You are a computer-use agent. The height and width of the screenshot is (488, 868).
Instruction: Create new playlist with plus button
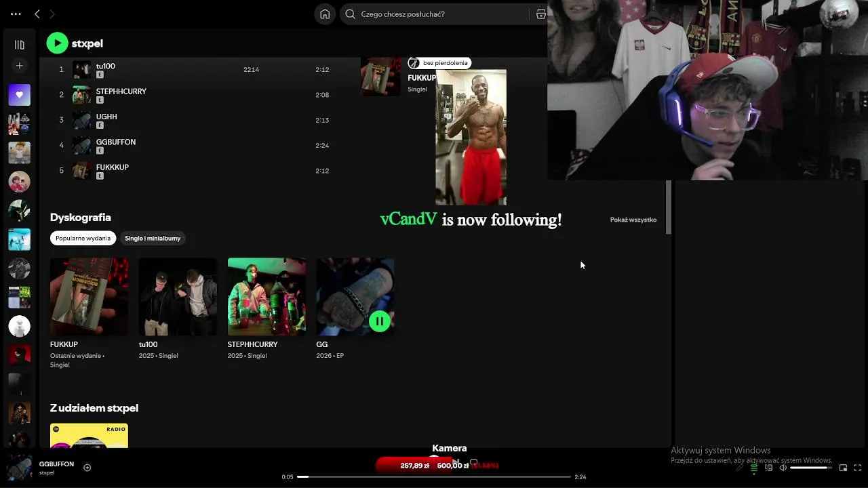pyautogui.click(x=19, y=66)
